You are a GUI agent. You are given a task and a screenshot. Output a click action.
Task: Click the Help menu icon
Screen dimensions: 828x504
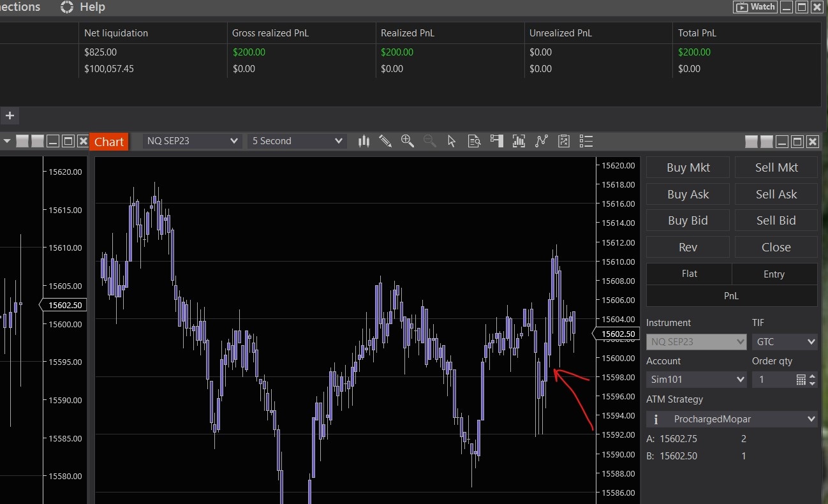(x=67, y=7)
